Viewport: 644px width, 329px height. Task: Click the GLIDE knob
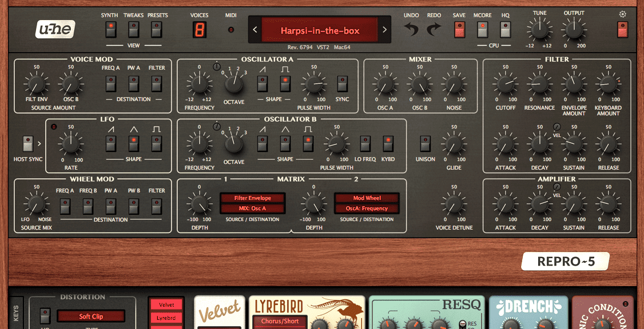pos(454,144)
